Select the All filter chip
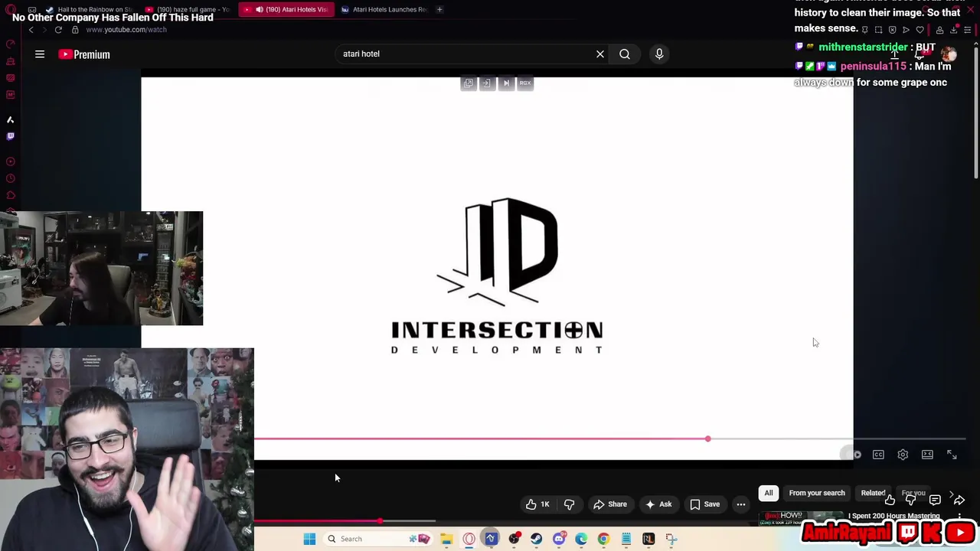980x551 pixels. [769, 494]
